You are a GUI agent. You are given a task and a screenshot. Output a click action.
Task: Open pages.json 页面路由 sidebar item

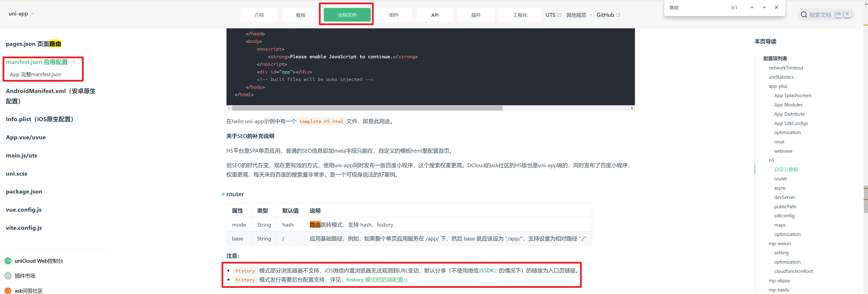33,44
